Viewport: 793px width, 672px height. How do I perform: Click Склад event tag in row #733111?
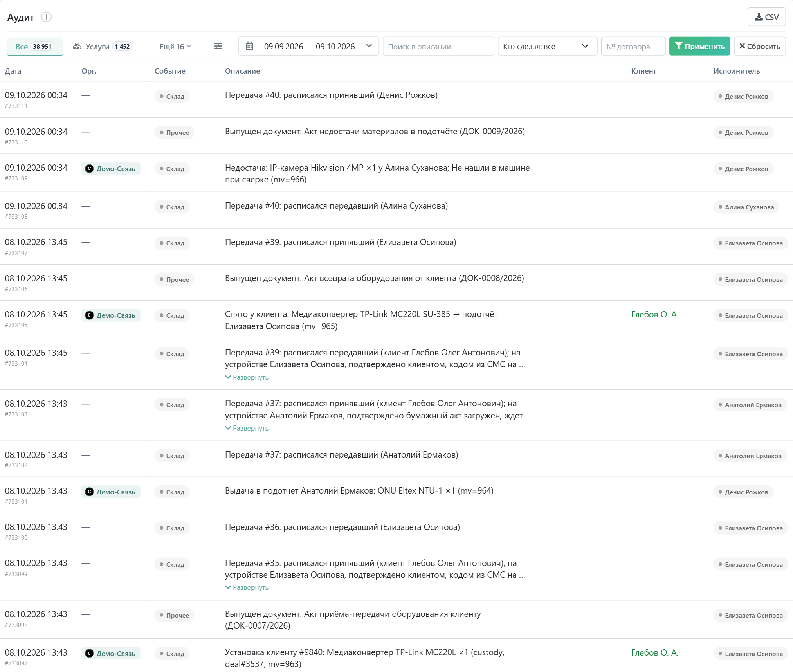[172, 96]
